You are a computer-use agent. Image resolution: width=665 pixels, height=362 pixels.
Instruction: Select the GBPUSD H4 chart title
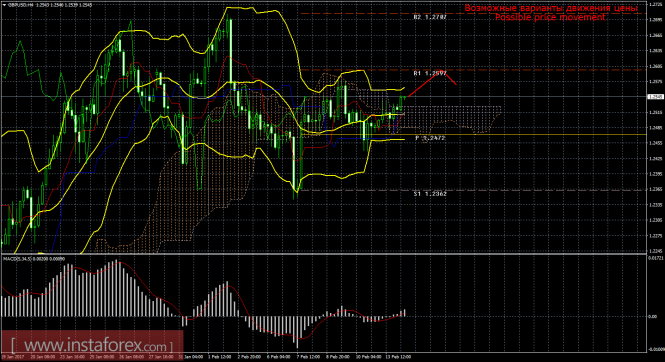(x=21, y=5)
